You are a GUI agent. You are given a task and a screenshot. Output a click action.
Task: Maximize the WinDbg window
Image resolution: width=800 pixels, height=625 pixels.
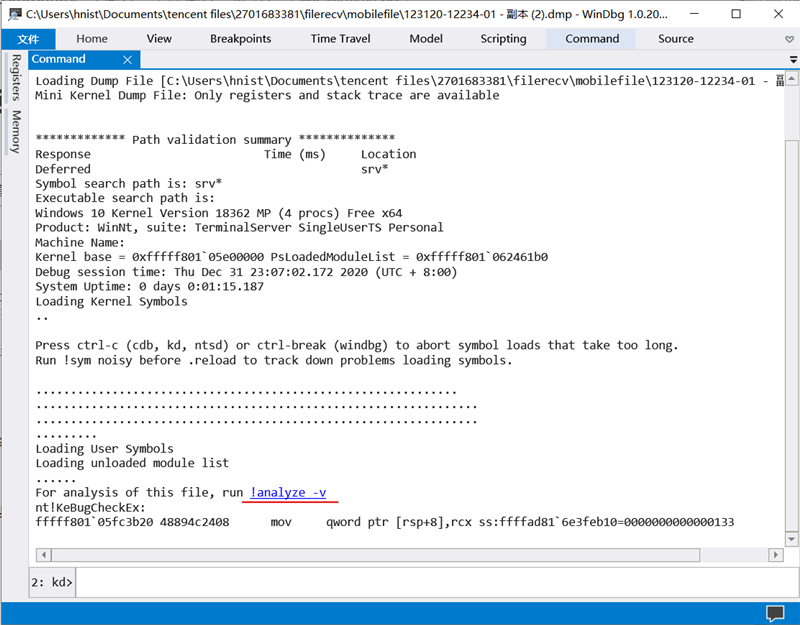click(x=736, y=14)
